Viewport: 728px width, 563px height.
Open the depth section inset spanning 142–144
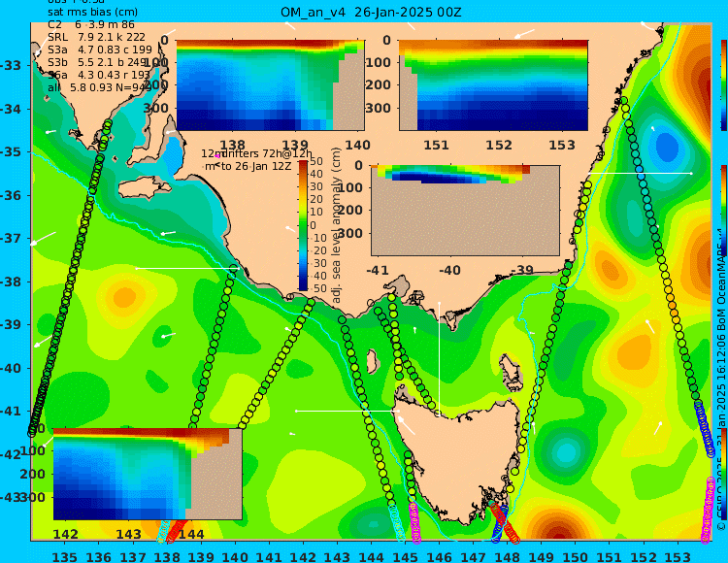point(148,474)
